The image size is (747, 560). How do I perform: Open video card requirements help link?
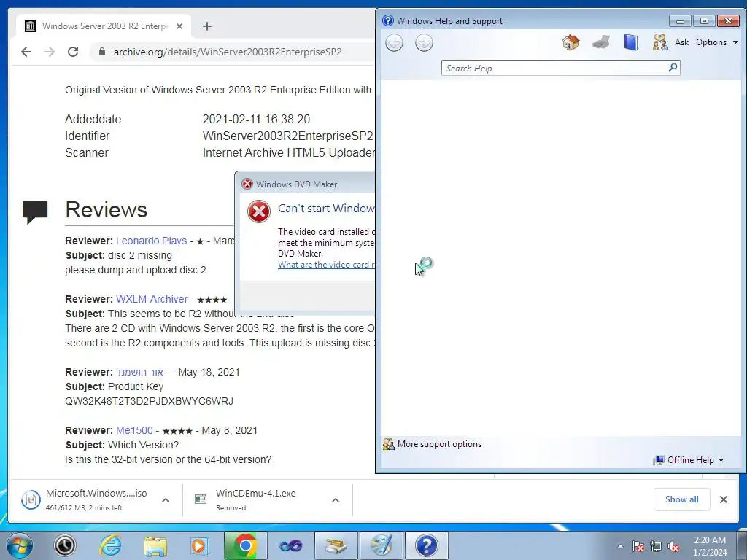326,265
